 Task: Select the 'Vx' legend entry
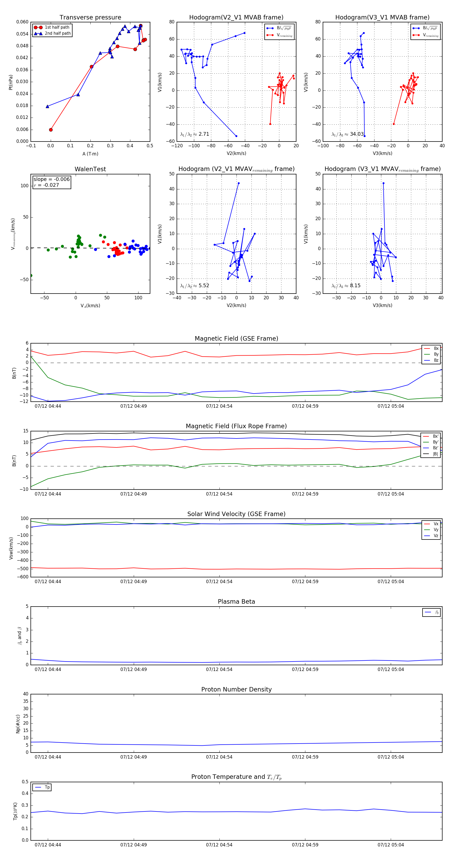[431, 524]
